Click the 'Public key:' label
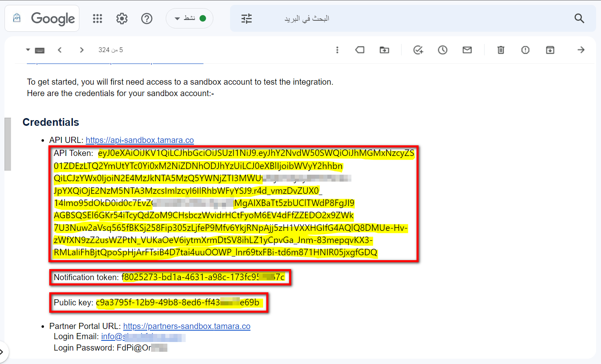Viewport: 601px width, 364px height. pos(73,303)
